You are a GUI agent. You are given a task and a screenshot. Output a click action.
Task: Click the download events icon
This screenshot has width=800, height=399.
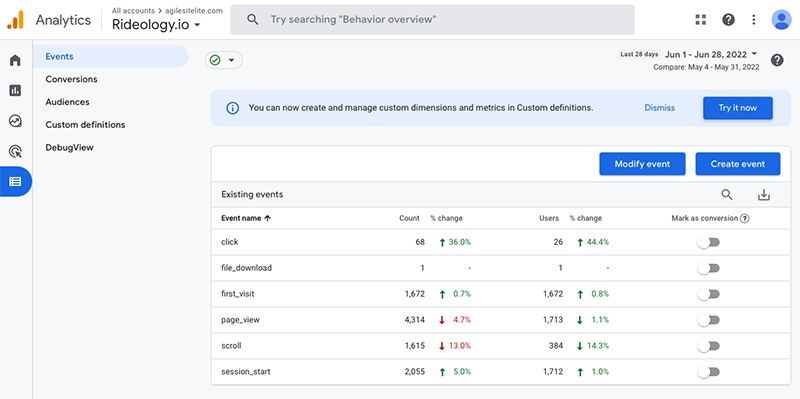pos(763,194)
